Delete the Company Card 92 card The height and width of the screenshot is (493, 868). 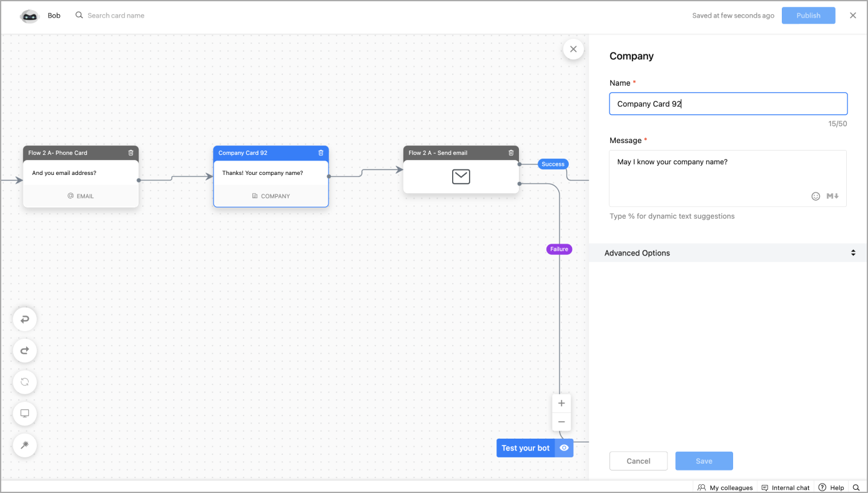click(x=321, y=153)
